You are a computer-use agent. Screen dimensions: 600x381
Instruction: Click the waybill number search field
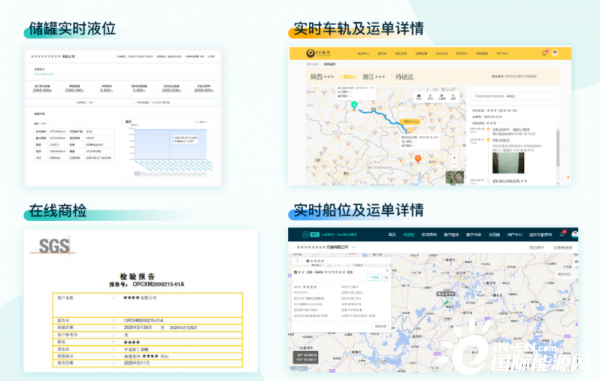pyautogui.click(x=513, y=96)
